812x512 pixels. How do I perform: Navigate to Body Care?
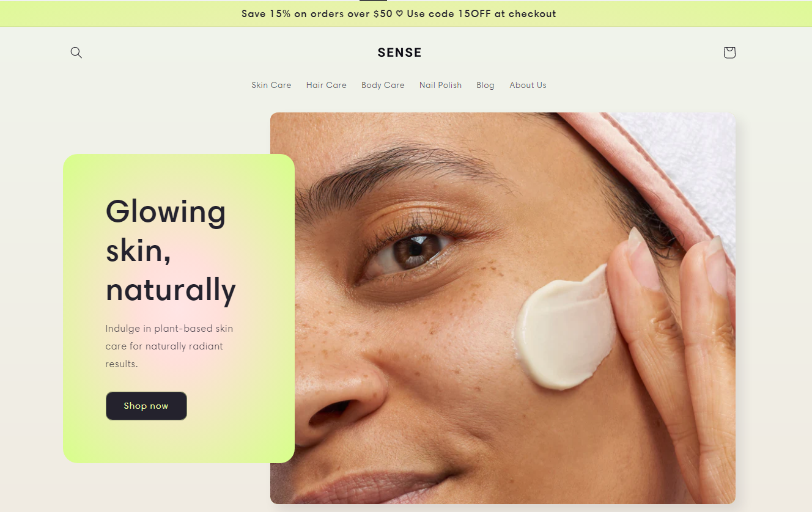[x=383, y=85]
